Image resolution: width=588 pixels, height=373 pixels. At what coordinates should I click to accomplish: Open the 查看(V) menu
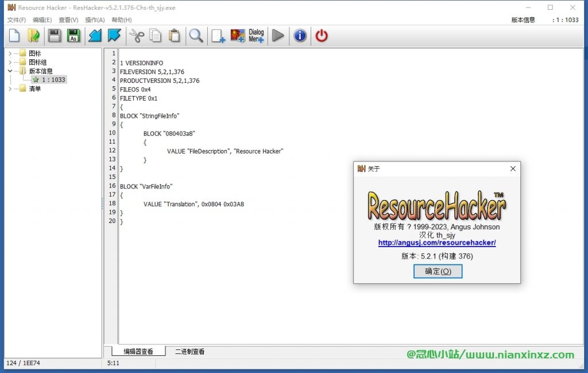pos(68,20)
